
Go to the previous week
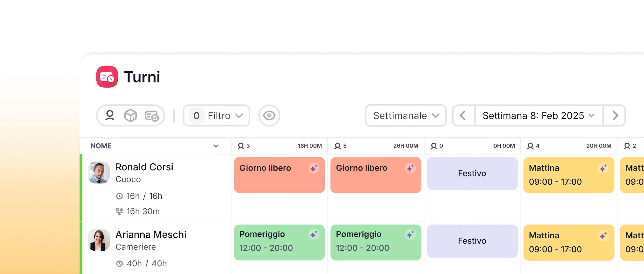coord(463,116)
